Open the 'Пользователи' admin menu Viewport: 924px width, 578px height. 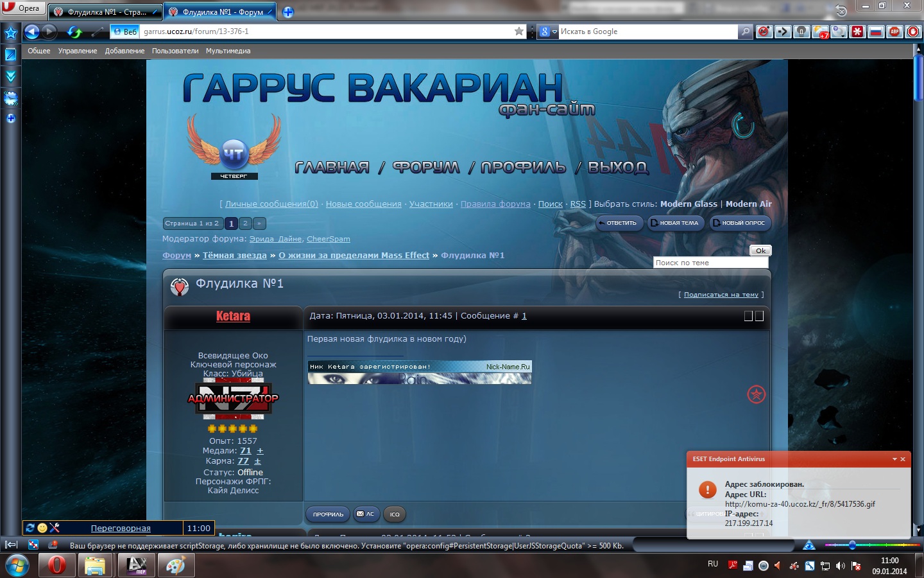coord(175,51)
